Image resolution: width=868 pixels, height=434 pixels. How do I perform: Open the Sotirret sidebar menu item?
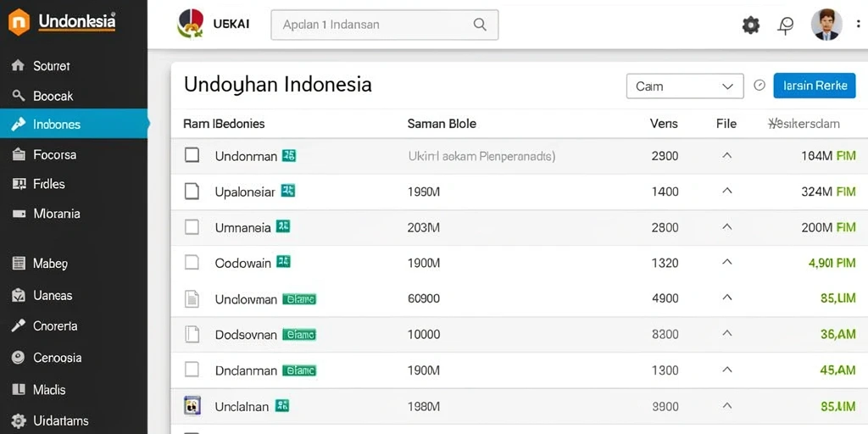[74, 66]
